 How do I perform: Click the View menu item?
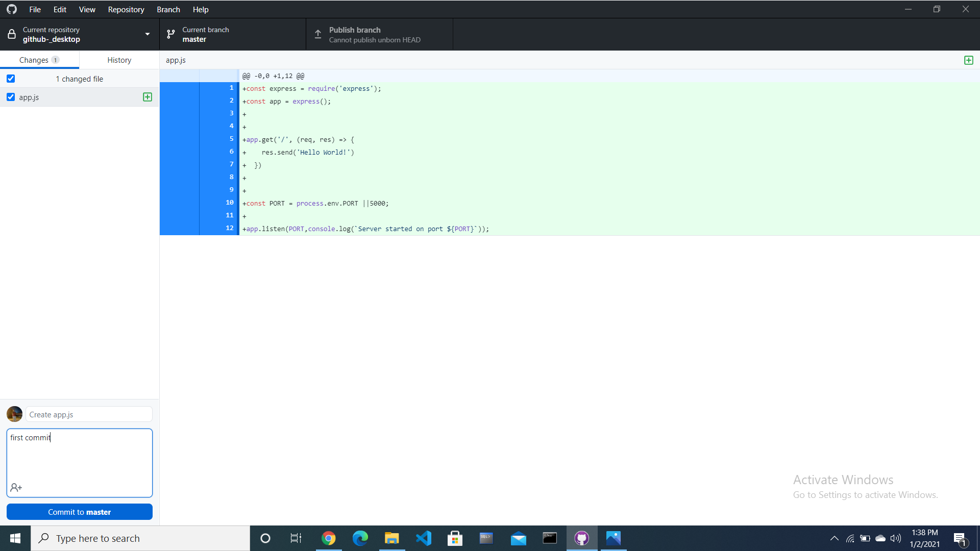pyautogui.click(x=86, y=9)
